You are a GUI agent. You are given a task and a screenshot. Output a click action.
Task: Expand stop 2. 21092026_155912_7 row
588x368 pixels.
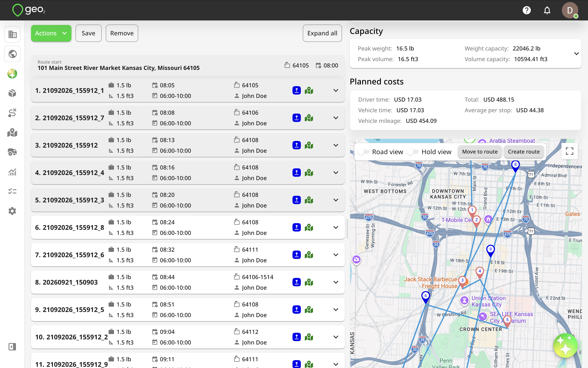(336, 118)
